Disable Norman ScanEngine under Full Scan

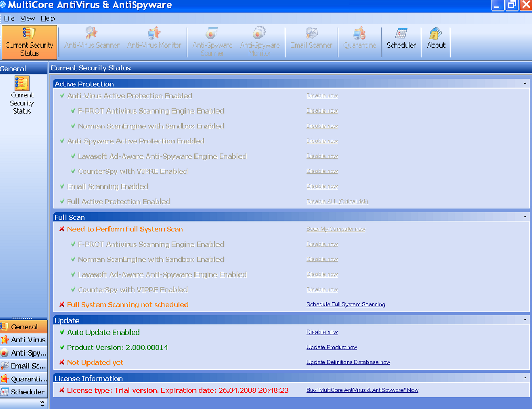tap(322, 259)
